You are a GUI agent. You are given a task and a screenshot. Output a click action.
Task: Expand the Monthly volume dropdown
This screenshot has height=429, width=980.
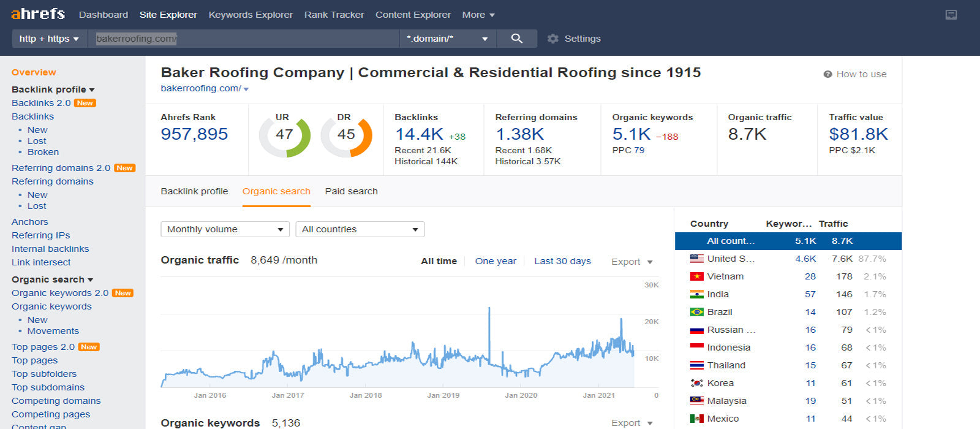[x=225, y=229]
